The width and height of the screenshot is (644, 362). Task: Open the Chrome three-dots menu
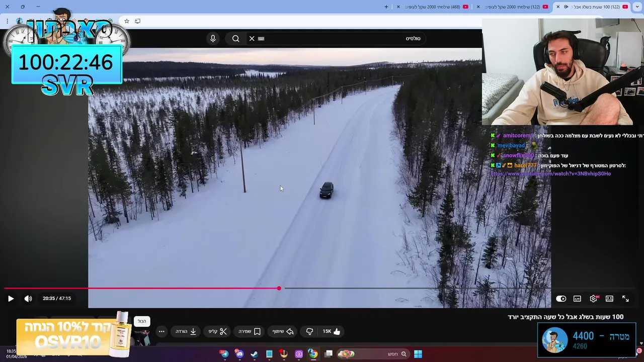coord(7,21)
